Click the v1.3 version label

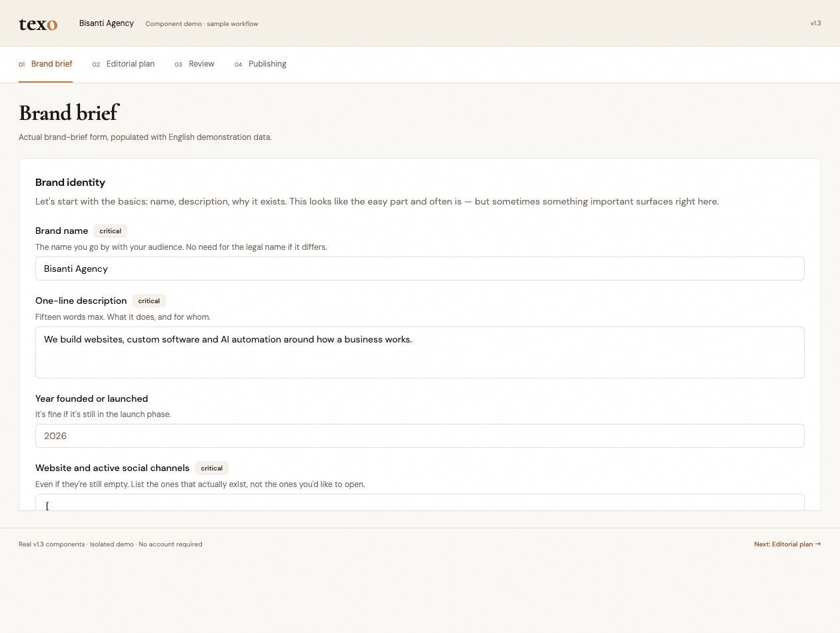tap(815, 23)
